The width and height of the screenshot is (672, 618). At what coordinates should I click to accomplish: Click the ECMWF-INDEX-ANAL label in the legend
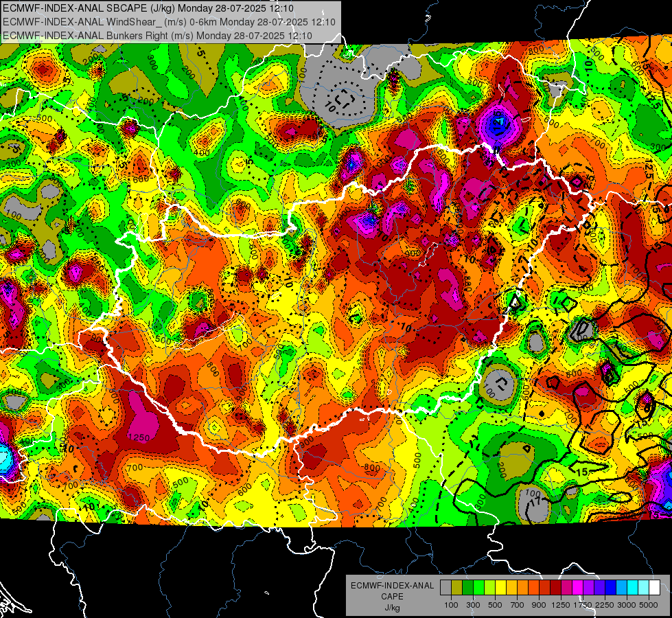pyautogui.click(x=393, y=586)
